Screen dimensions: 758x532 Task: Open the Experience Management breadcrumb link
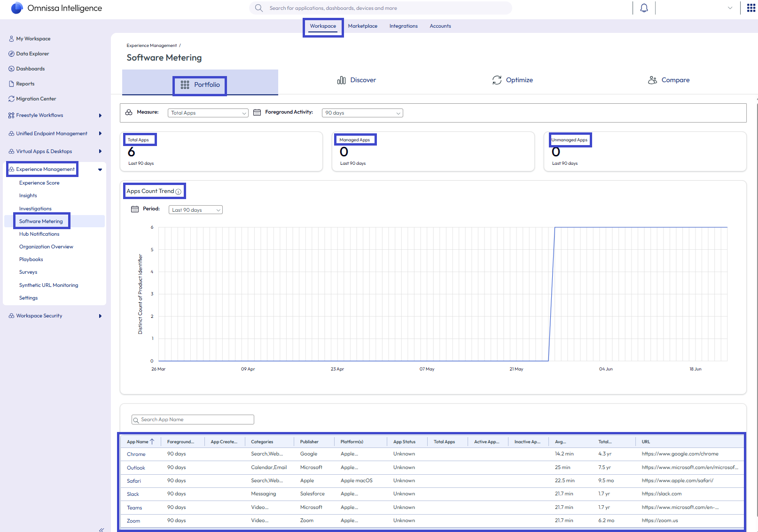coord(152,46)
